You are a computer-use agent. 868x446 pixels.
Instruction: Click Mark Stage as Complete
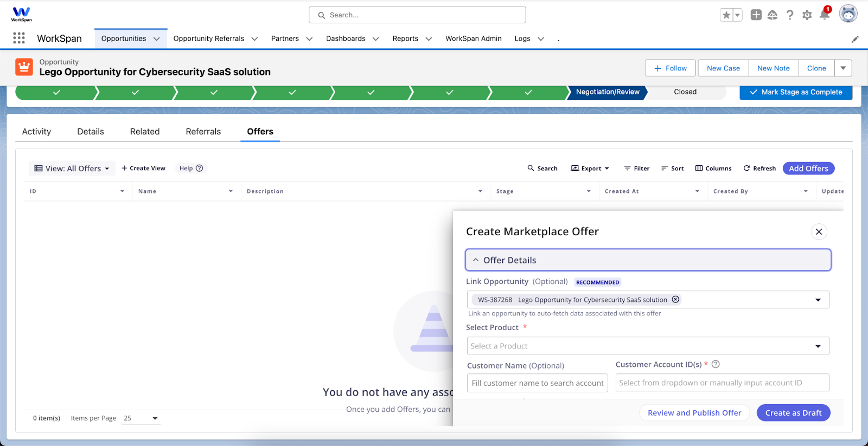(x=796, y=92)
